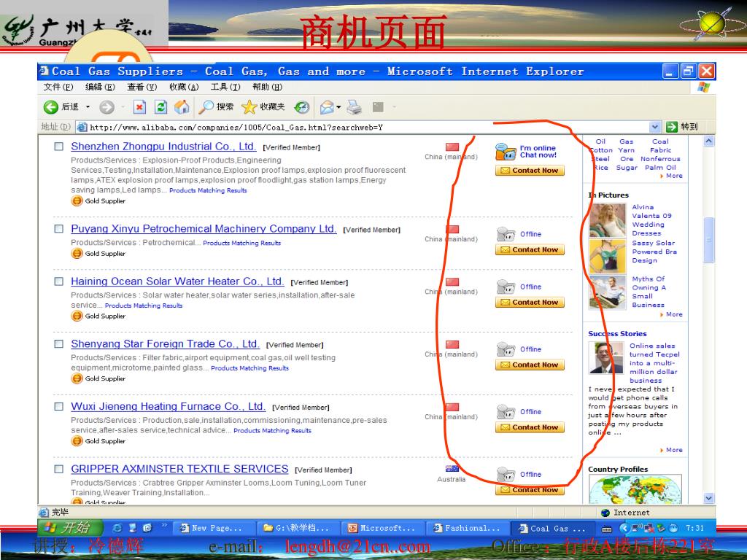The width and height of the screenshot is (747, 560).
Task: Click the Back arrow icon in IE toolbar
Action: click(x=50, y=107)
